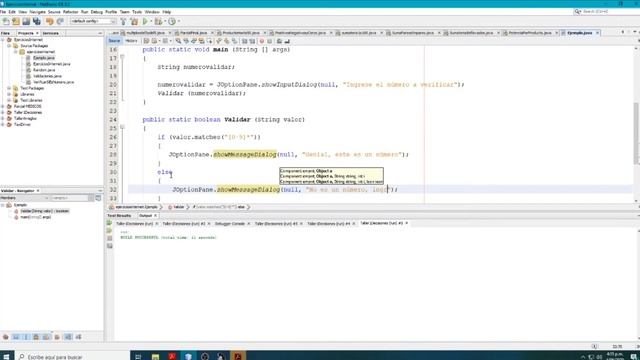Click the editor Find Selection magnifier icon
Image resolution: width=640 pixels, height=360 pixels.
(x=178, y=41)
